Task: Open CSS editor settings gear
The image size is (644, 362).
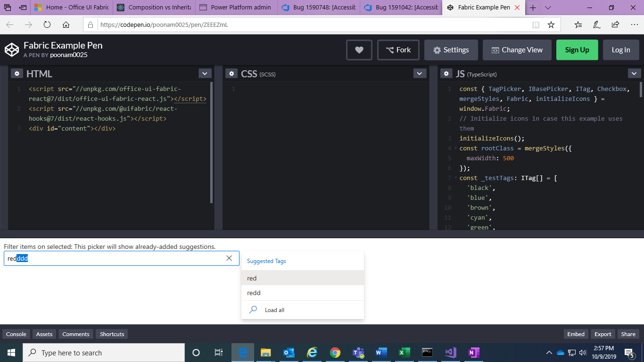Action: pyautogui.click(x=231, y=74)
